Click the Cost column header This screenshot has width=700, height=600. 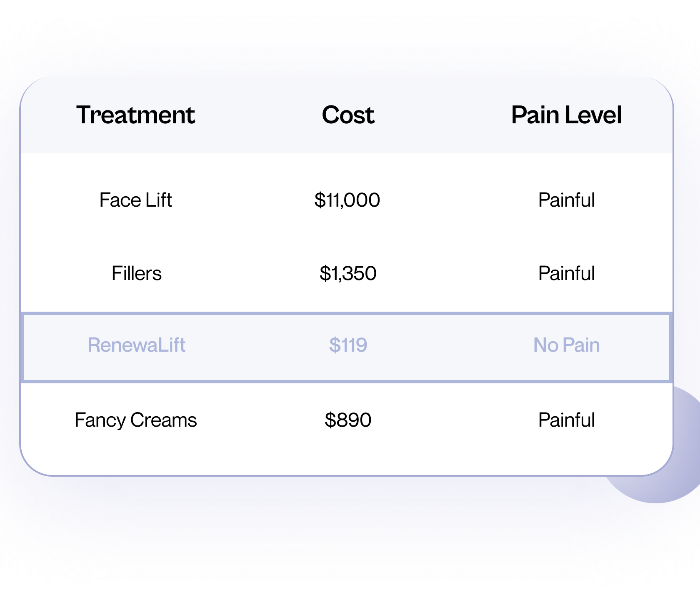pyautogui.click(x=348, y=115)
